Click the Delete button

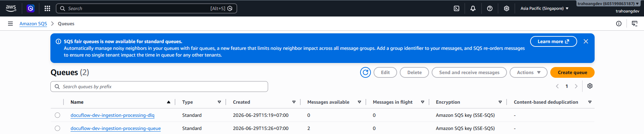414,72
